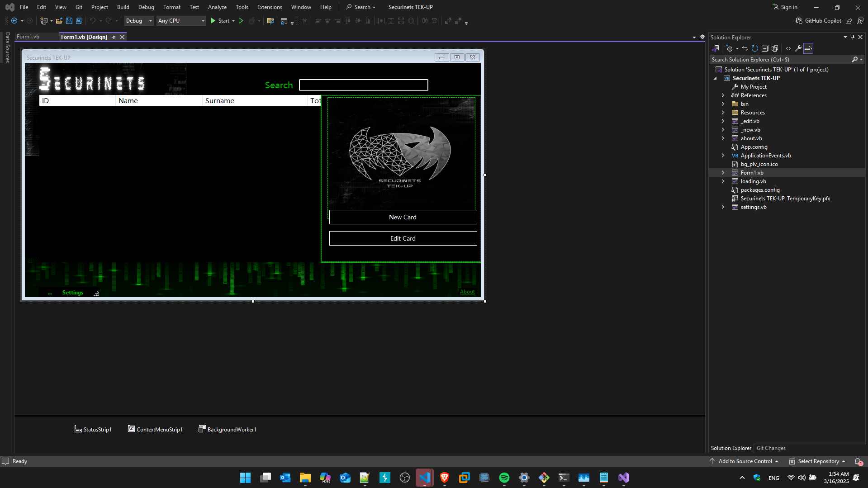Expand the References node
868x488 pixels.
click(723, 95)
